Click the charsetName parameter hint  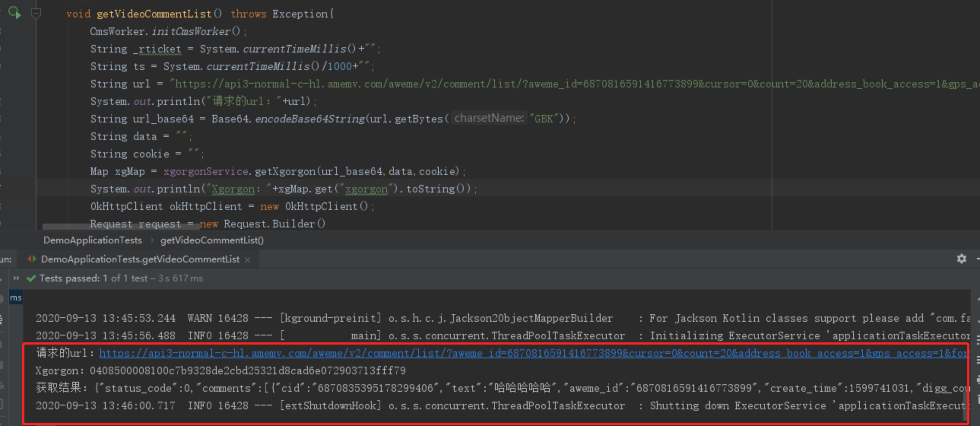489,118
